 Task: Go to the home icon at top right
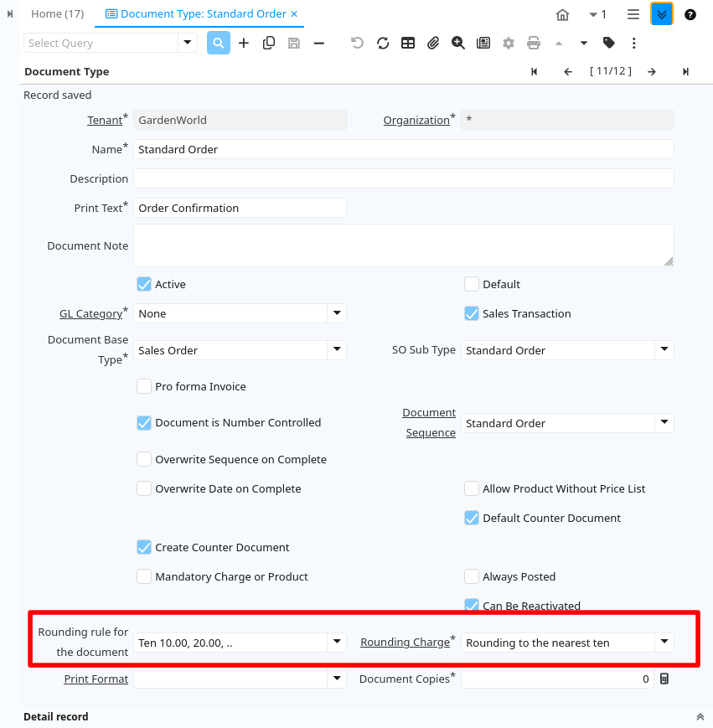pos(563,14)
